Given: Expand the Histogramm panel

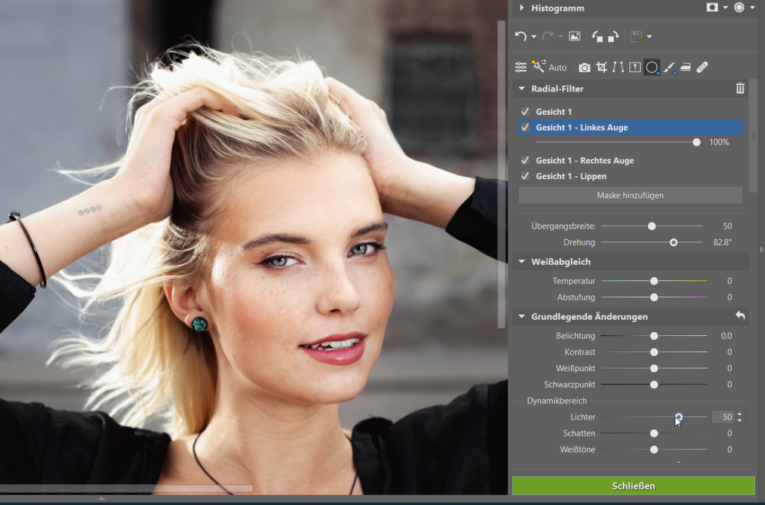Looking at the screenshot, I should pyautogui.click(x=522, y=8).
